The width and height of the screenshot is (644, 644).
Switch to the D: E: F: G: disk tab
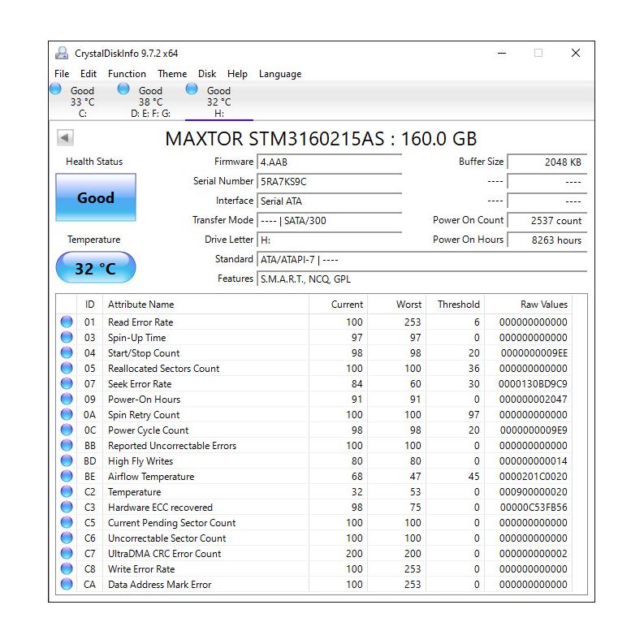coord(149,102)
